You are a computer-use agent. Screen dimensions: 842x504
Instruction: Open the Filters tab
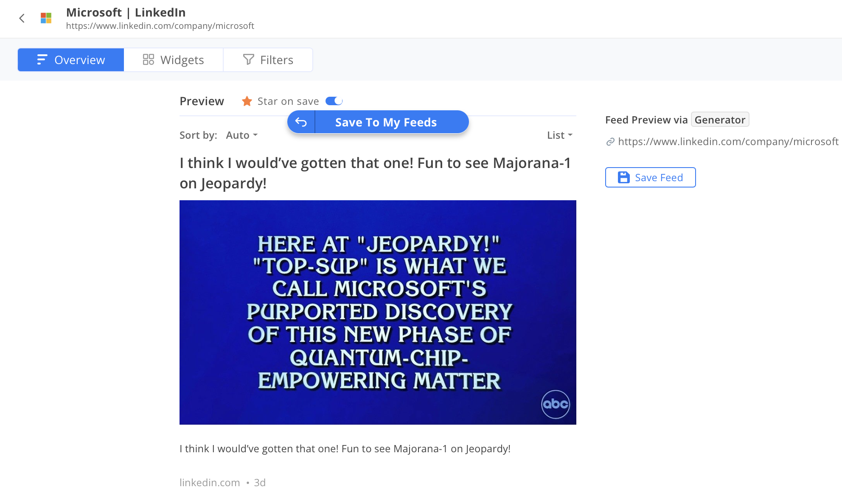268,60
